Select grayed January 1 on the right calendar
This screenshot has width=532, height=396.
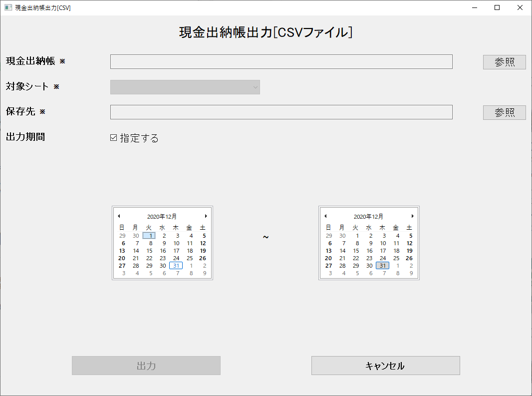398,265
